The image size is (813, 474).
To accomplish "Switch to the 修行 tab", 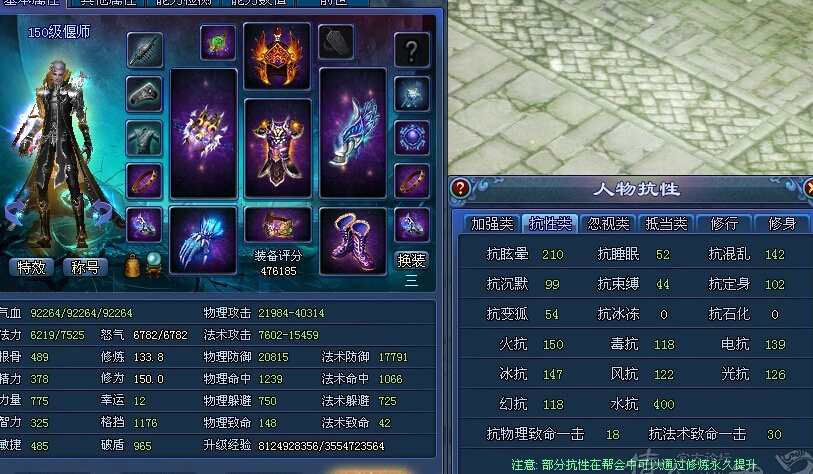I will coord(724,224).
